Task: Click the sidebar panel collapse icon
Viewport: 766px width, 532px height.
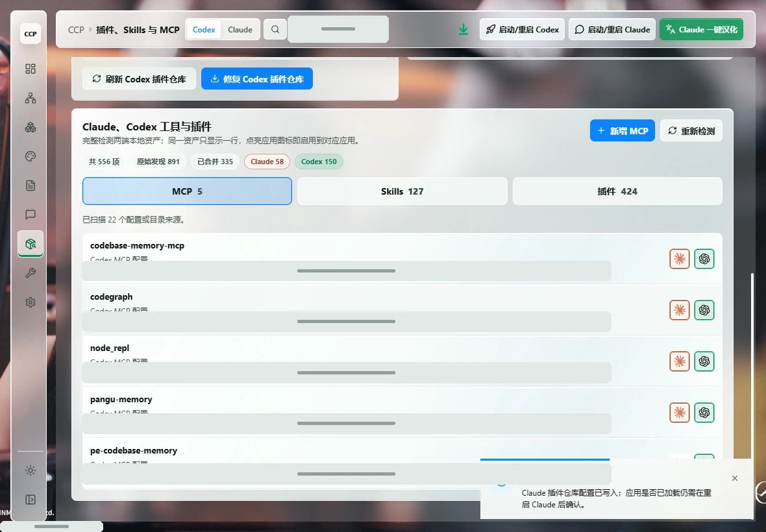Action: (x=31, y=500)
